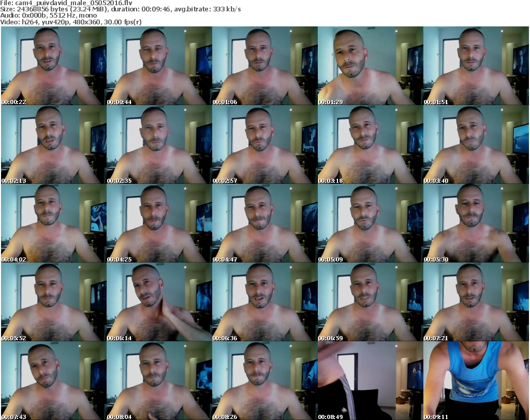Viewport: 530px width, 420px height.
Task: Open the thumbnail at 00:03:18
Action: [x=371, y=144]
